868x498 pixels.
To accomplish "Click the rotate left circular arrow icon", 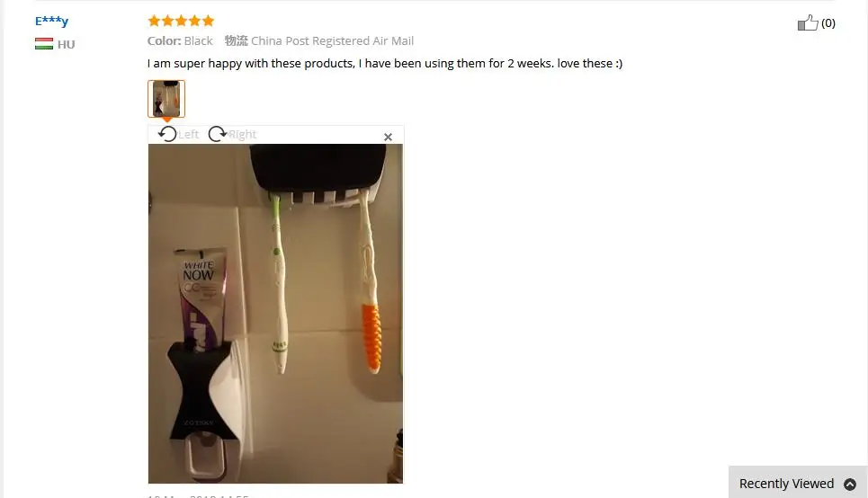I will (167, 134).
